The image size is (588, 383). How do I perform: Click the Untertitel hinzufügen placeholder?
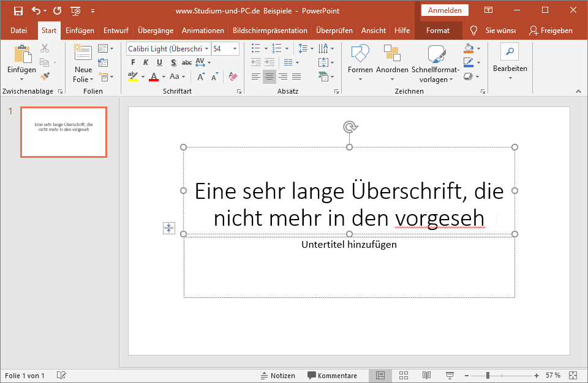(x=349, y=267)
